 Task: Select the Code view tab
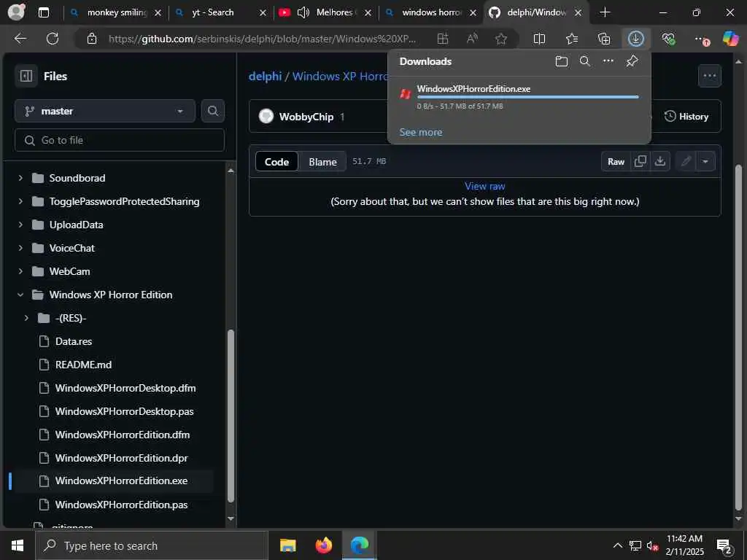pos(276,162)
